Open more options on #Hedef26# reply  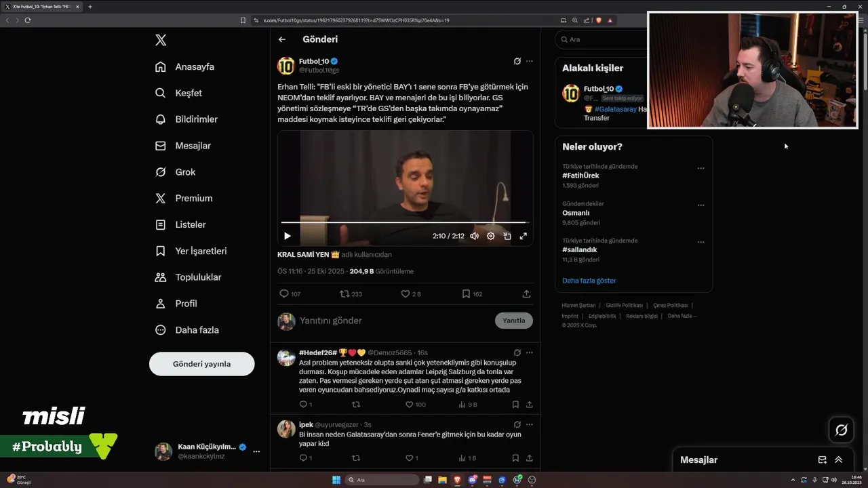(530, 352)
